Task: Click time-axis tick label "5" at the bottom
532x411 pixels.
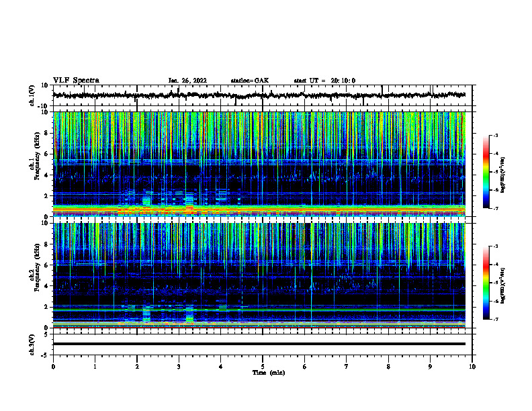Action: point(263,367)
